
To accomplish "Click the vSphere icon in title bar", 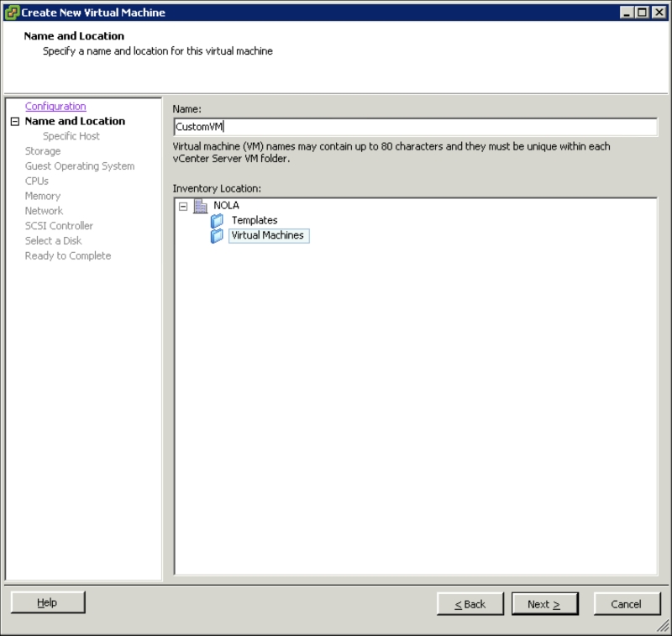I will [x=12, y=13].
